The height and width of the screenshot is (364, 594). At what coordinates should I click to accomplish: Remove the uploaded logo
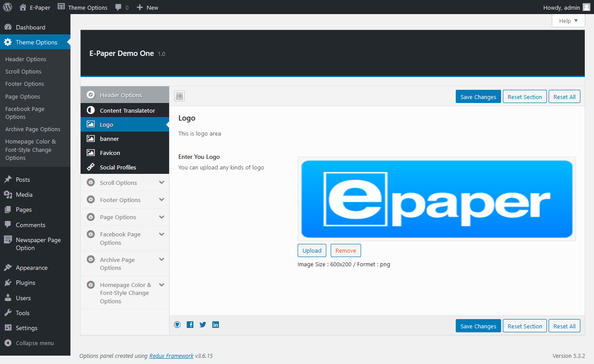pyautogui.click(x=346, y=250)
